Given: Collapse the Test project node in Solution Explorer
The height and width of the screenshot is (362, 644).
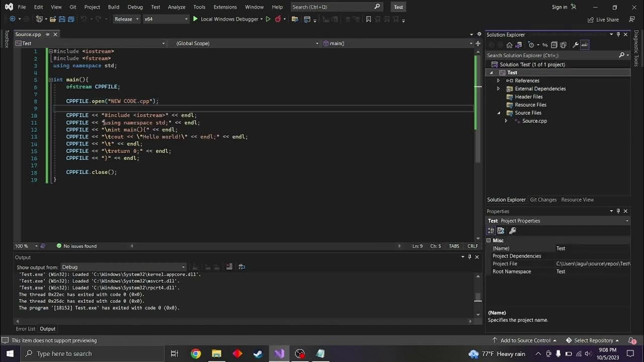Looking at the screenshot, I should pyautogui.click(x=491, y=72).
